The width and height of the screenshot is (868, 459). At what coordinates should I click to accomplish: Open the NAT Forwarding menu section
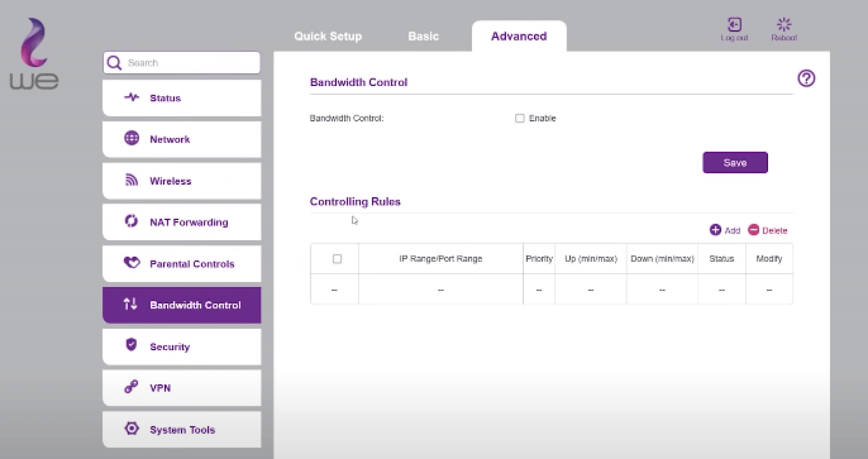(x=181, y=222)
